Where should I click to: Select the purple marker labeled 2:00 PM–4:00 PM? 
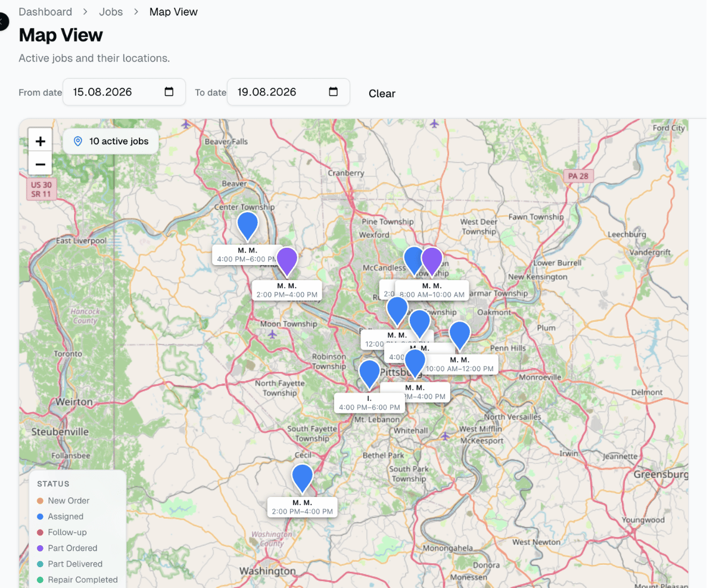point(286,261)
